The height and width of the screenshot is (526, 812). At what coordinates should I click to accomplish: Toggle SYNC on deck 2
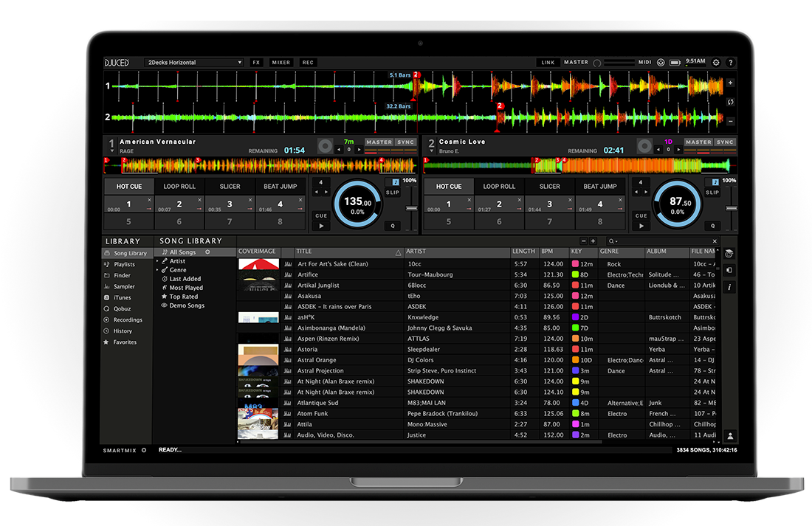(x=725, y=142)
